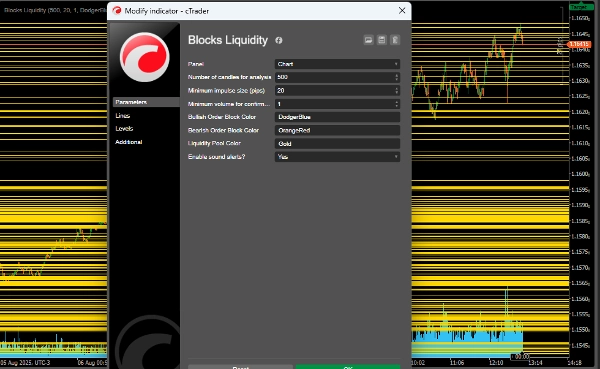Click the Enable sound alerts? label
This screenshot has width=600, height=369.
(217, 157)
